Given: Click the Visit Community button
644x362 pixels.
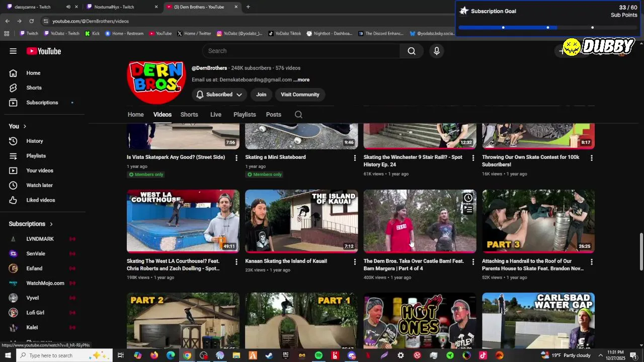Looking at the screenshot, I should pyautogui.click(x=300, y=95).
